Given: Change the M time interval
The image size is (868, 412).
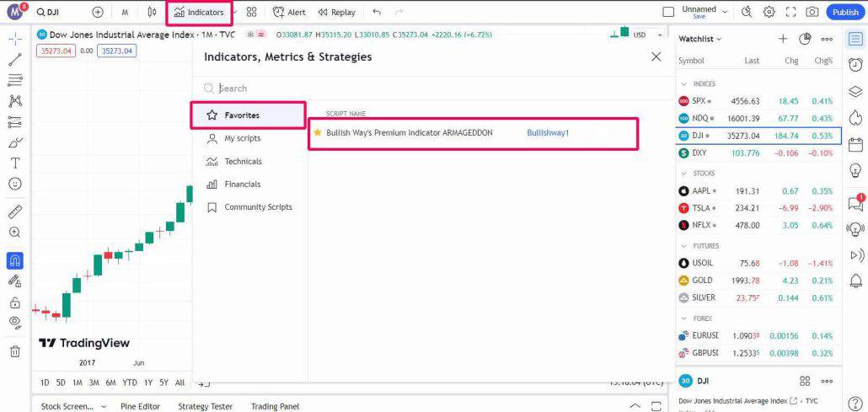Looking at the screenshot, I should click(x=125, y=12).
